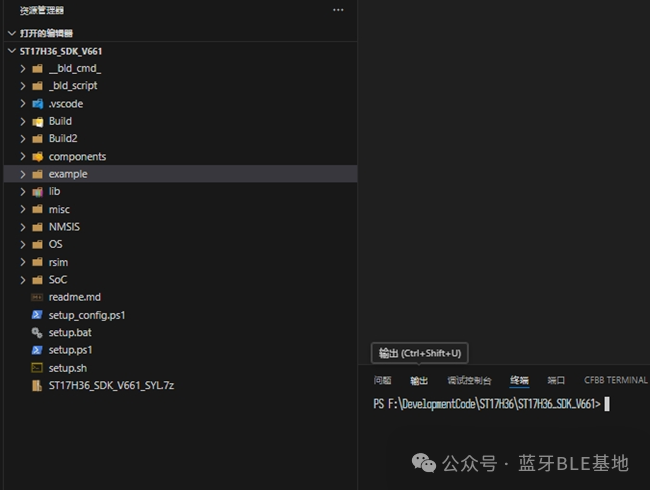
Task: Select the SoC folder name
Action: point(58,280)
